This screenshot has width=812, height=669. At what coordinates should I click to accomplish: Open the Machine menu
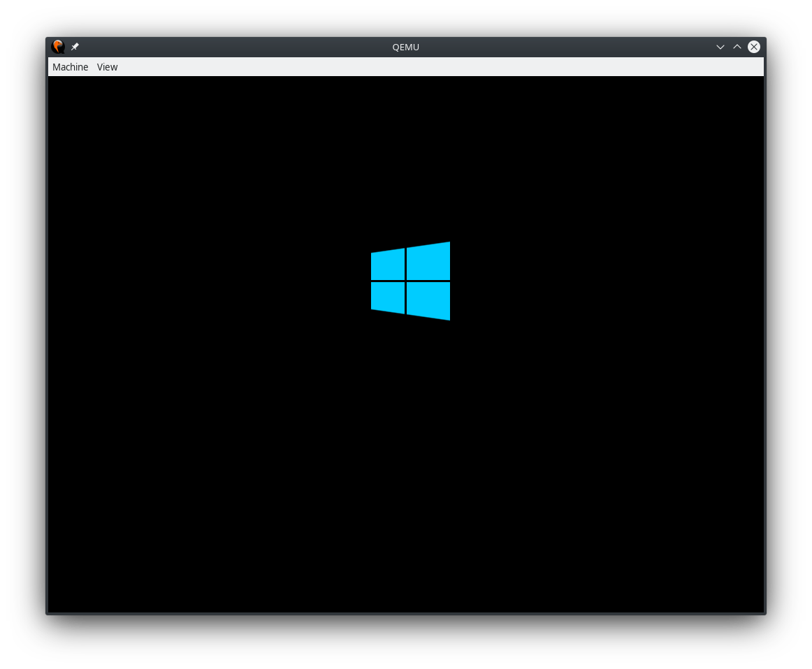[70, 67]
